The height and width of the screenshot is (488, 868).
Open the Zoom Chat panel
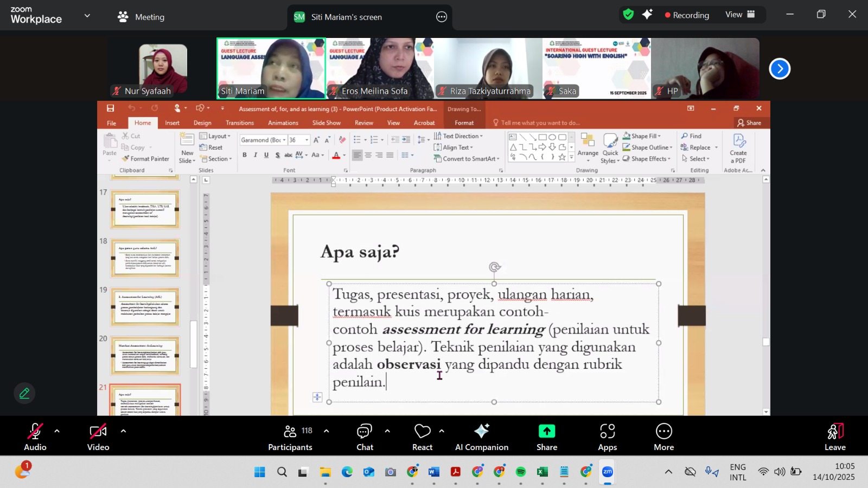coord(365,437)
